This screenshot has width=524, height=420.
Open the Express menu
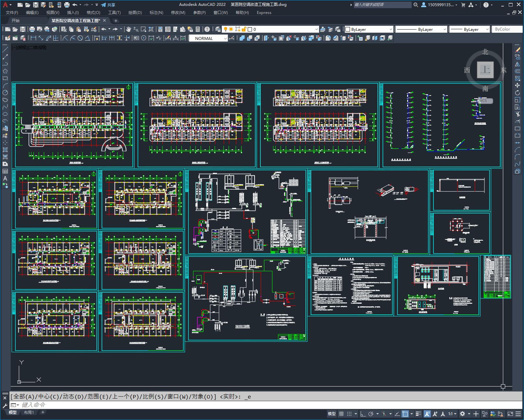point(264,13)
